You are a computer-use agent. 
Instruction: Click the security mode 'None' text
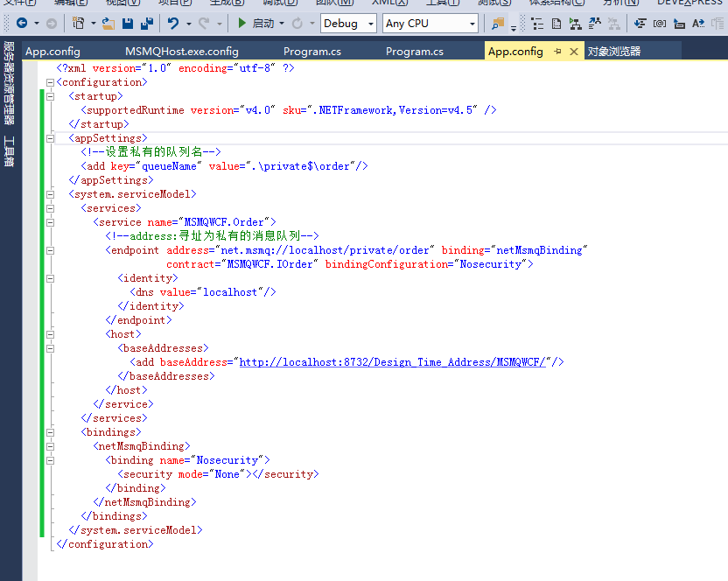click(227, 474)
